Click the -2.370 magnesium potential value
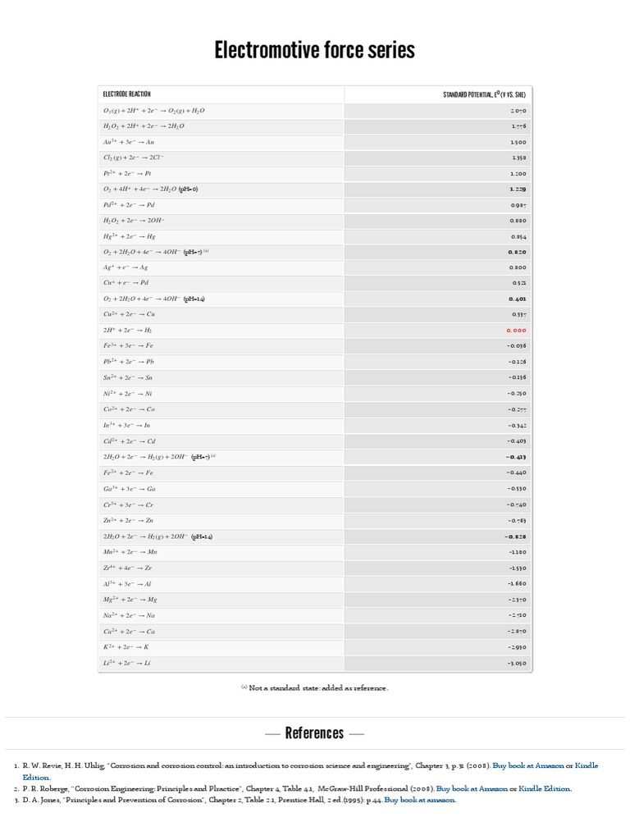The height and width of the screenshot is (840, 630). coord(518,600)
